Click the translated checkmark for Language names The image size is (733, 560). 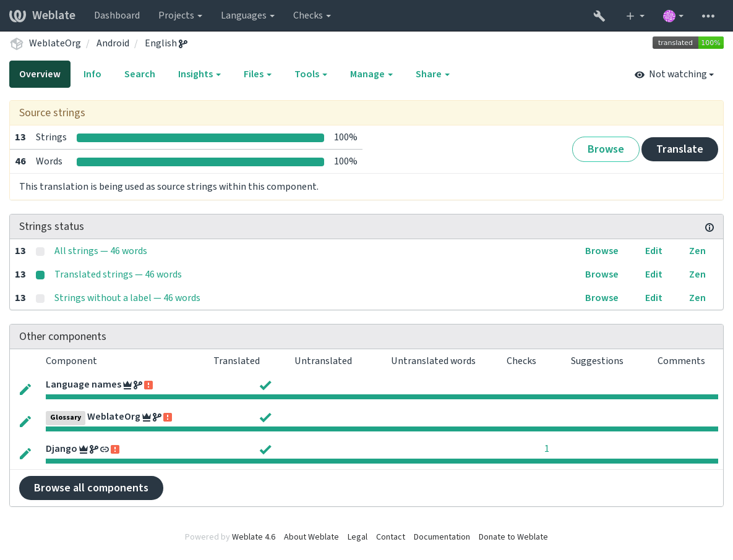click(x=265, y=385)
